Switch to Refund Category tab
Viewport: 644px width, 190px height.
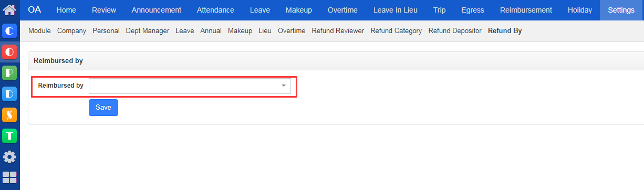coord(396,31)
